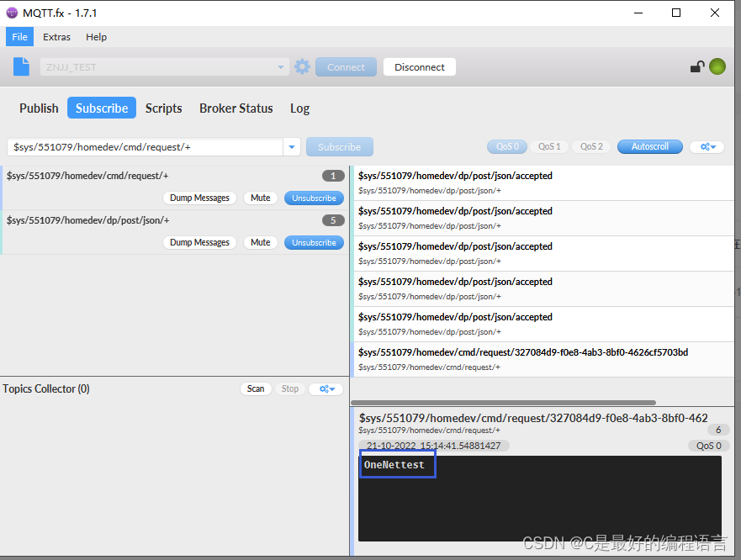Viewport: 741px width, 560px height.
Task: Click the unlocked padlock icon
Action: pos(697,66)
